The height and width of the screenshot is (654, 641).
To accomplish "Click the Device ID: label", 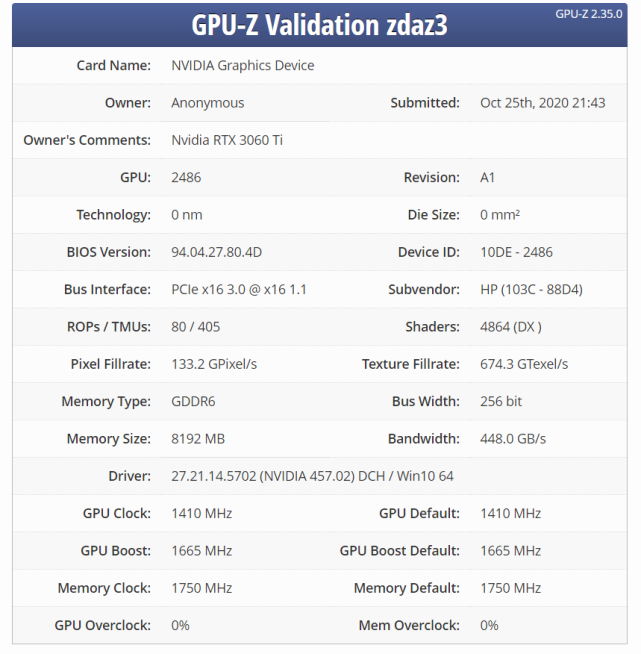I will coord(429,252).
